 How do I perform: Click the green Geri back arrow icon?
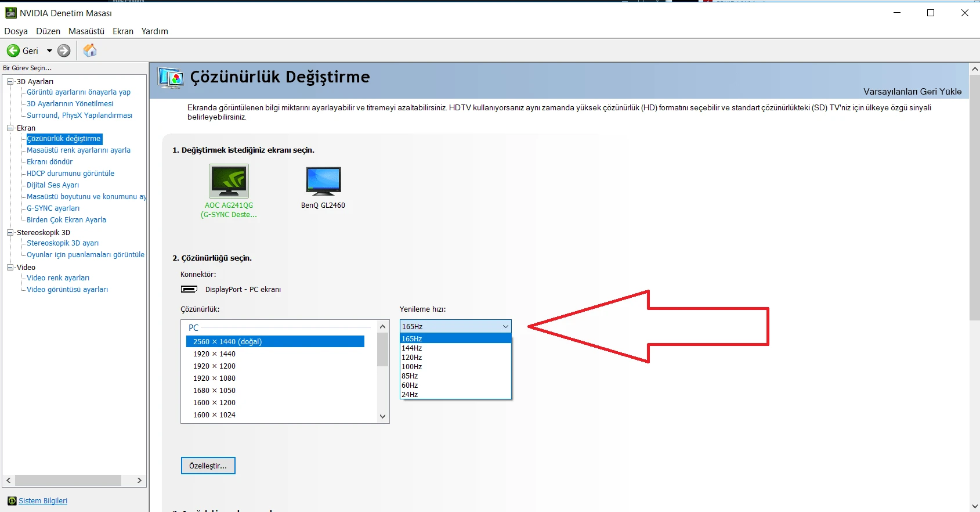(x=13, y=51)
